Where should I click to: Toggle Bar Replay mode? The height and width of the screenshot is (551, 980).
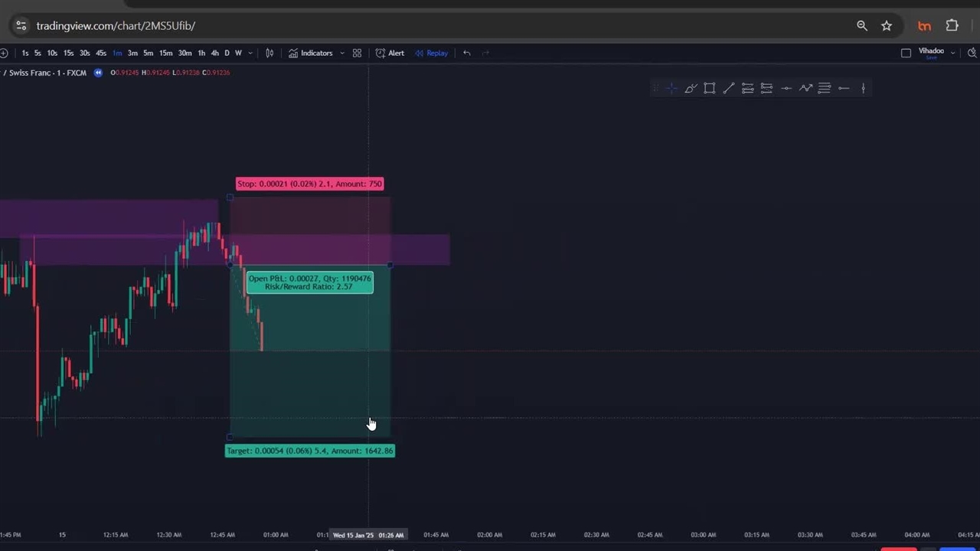[x=431, y=54]
